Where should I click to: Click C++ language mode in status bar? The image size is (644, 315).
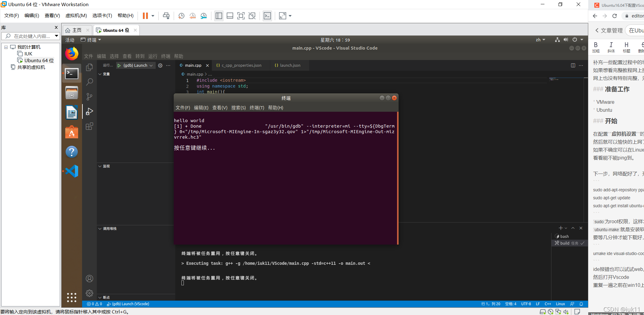click(x=548, y=304)
